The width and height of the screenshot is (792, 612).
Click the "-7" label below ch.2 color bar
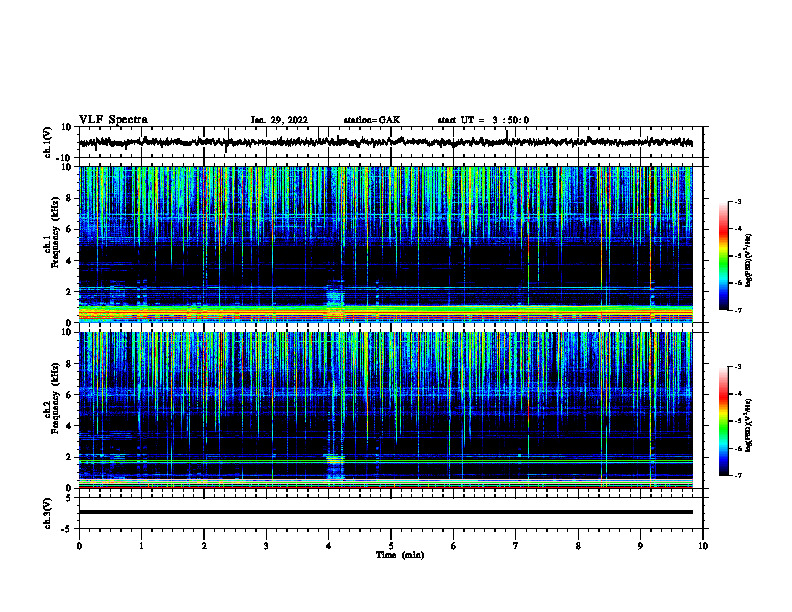click(x=737, y=475)
